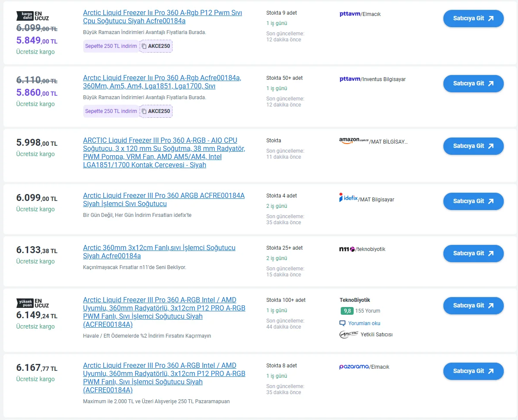This screenshot has width=518, height=420.
Task: Go to seller for n11 6.133,38 TL offer
Action: coord(473,254)
